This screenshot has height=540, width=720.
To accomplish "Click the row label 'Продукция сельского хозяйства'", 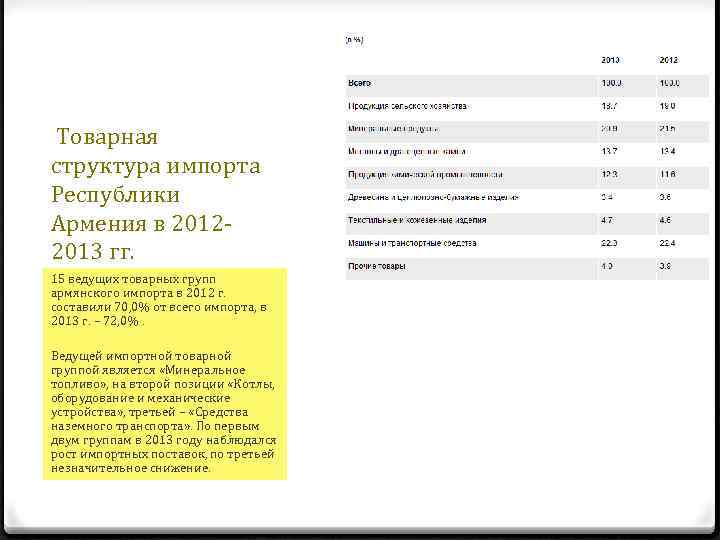I will pyautogui.click(x=407, y=106).
